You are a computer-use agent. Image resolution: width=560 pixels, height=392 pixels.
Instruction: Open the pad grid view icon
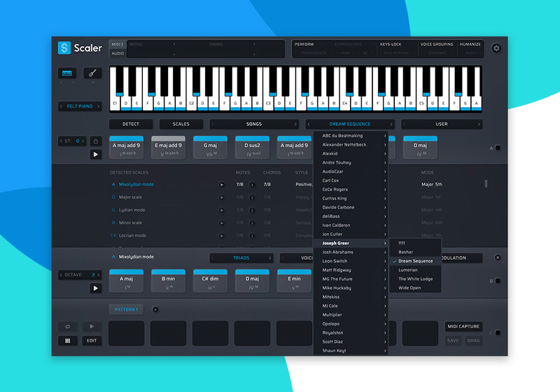(x=67, y=341)
